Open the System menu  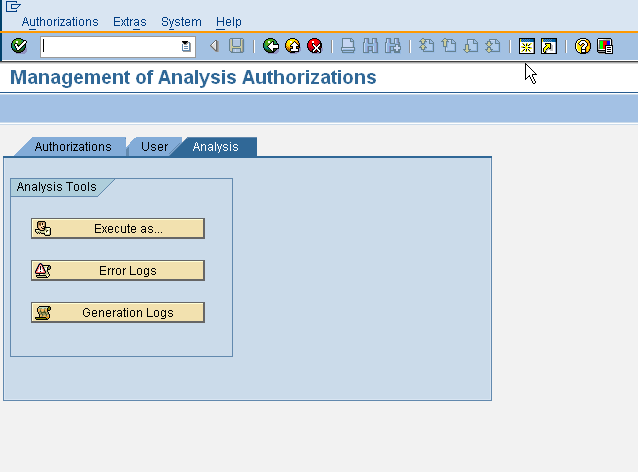(x=181, y=22)
